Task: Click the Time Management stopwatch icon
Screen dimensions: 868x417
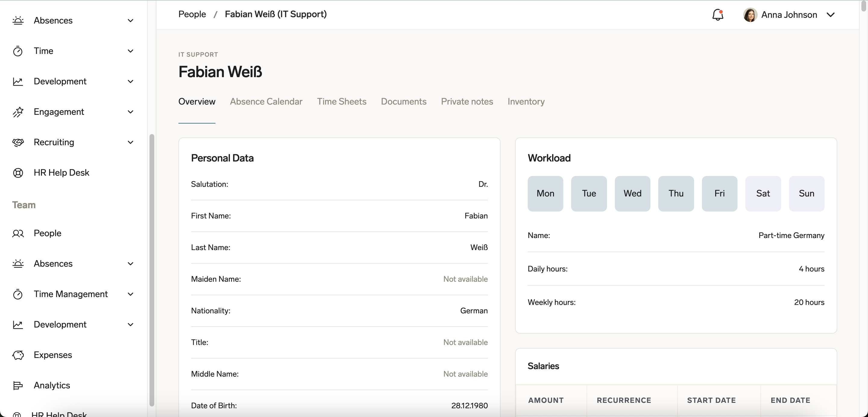Action: [18, 294]
